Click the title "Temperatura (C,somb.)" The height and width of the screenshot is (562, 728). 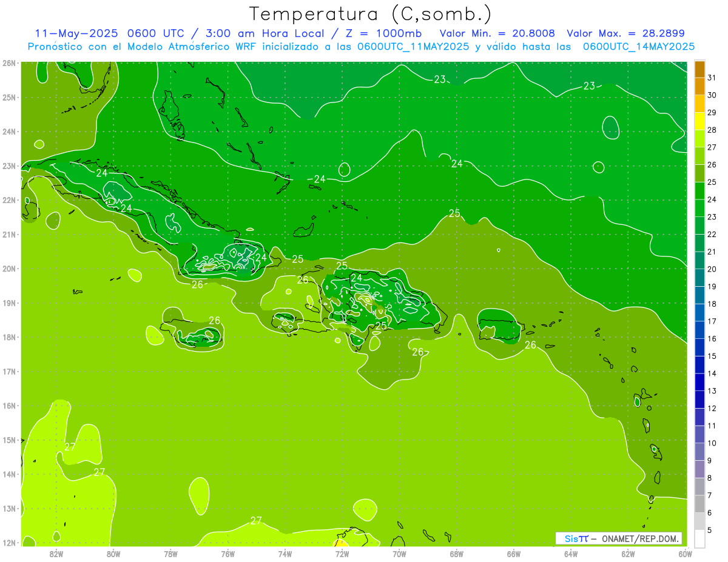tap(371, 14)
